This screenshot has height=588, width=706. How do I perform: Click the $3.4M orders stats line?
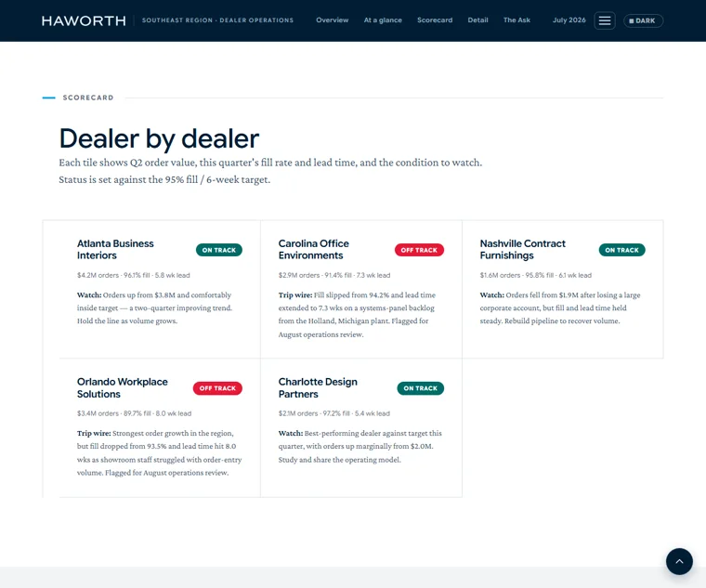click(134, 413)
